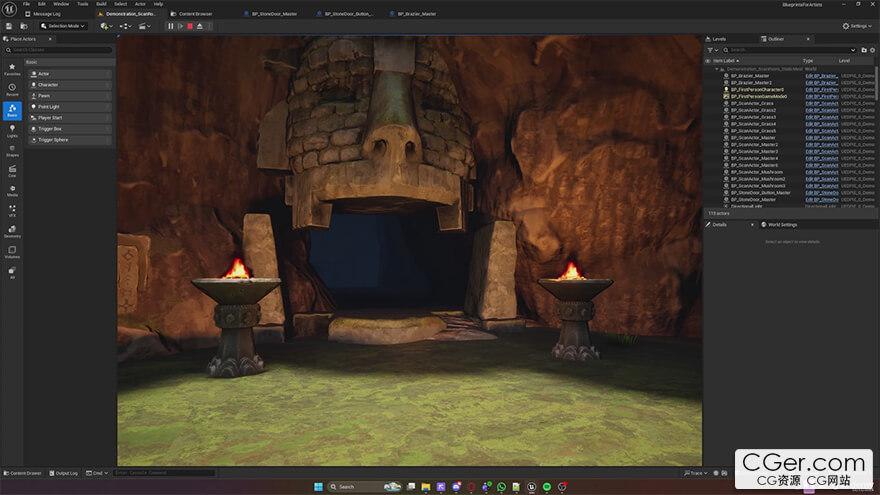Open the VFX actor category

click(x=12, y=210)
